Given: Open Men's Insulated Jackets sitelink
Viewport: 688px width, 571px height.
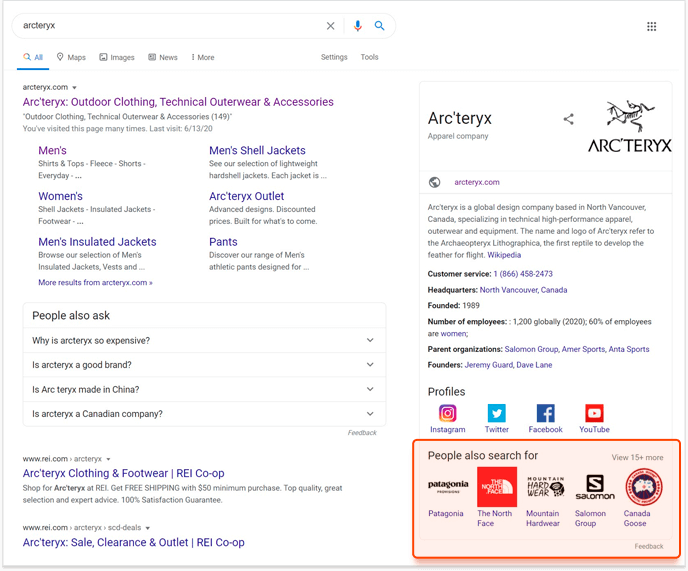Looking at the screenshot, I should coord(97,242).
